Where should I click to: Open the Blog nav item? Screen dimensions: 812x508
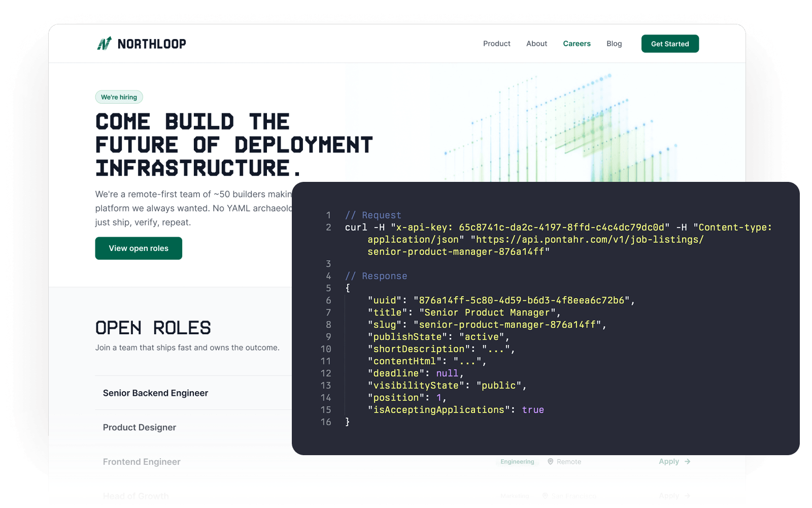click(x=614, y=44)
